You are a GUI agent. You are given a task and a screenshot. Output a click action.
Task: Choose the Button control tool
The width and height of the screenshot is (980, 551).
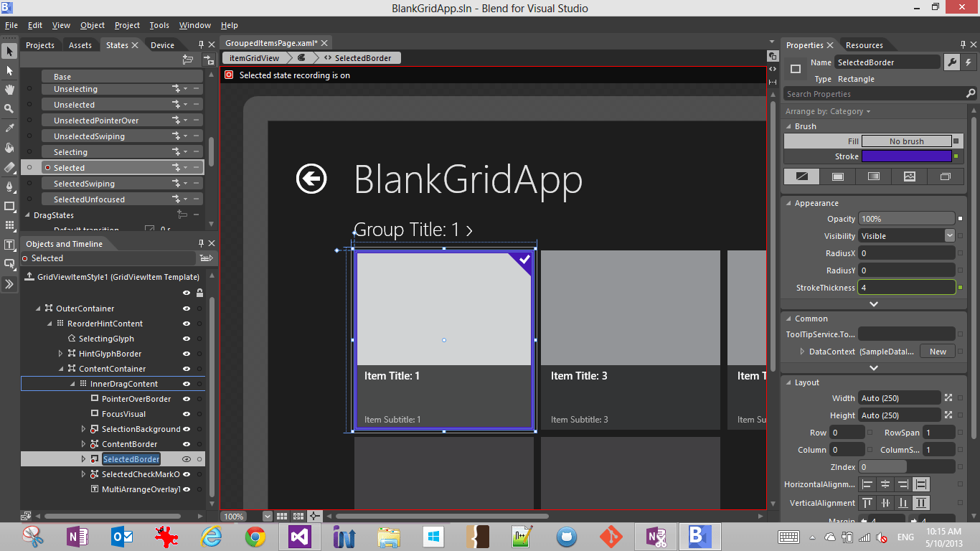pos(9,264)
